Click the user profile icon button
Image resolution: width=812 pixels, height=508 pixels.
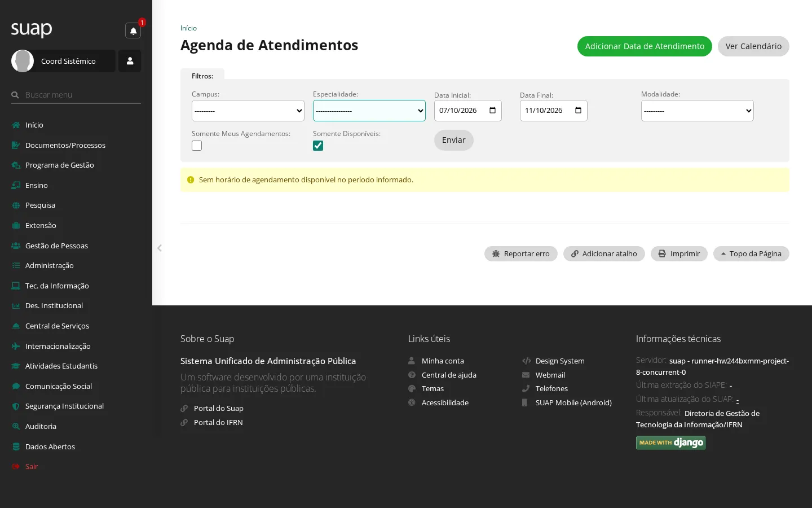point(130,61)
